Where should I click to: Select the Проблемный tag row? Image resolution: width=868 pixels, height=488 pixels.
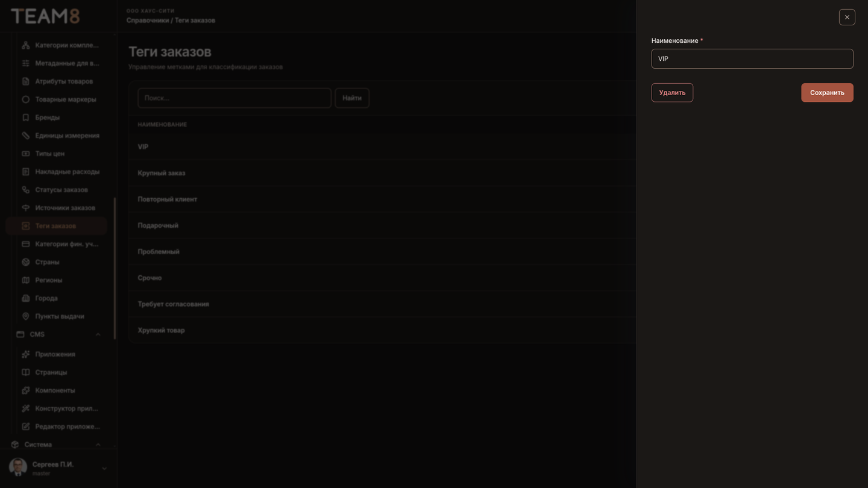pos(382,252)
